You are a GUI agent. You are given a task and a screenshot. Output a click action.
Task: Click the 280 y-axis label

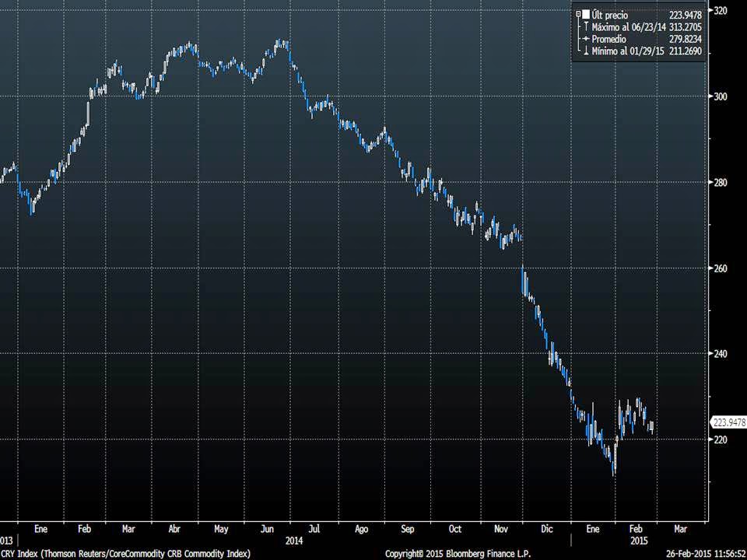coord(721,182)
